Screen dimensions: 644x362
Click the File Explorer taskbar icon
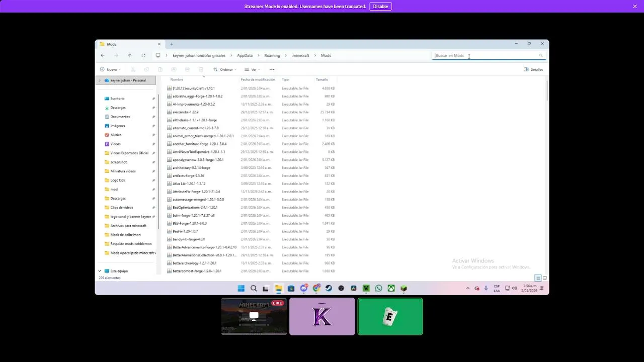[x=278, y=288]
